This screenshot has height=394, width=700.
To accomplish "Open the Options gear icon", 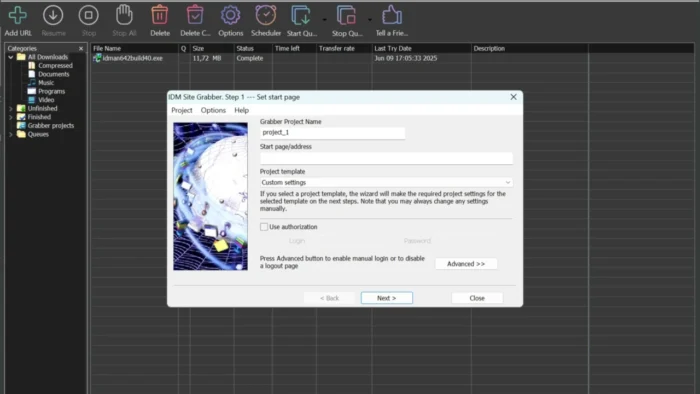I will click(230, 16).
